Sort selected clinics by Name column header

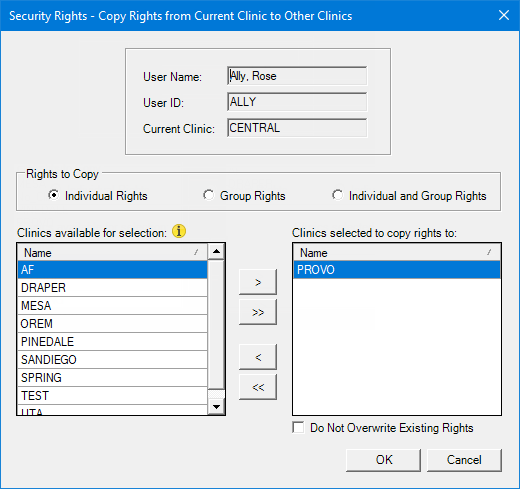397,252
